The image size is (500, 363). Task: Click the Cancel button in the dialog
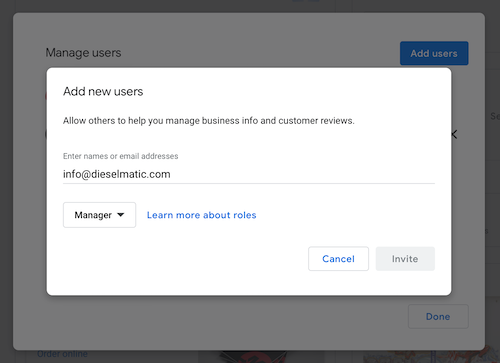tap(338, 259)
